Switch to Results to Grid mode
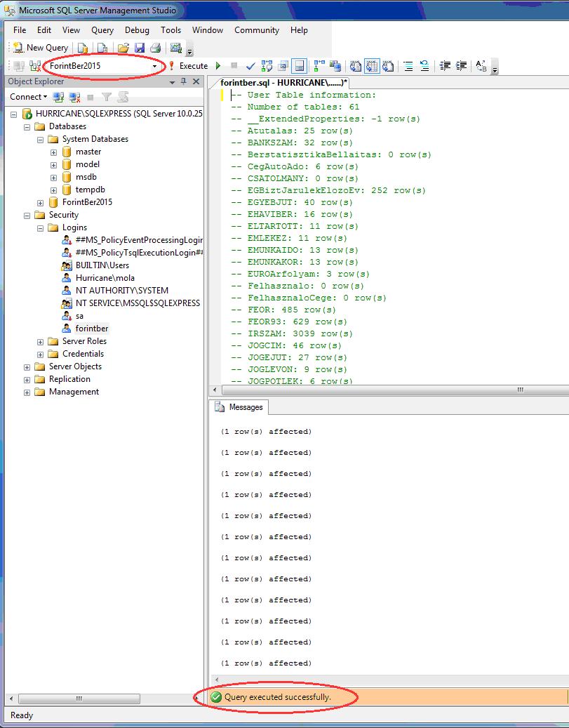The height and width of the screenshot is (728, 569). pos(371,66)
